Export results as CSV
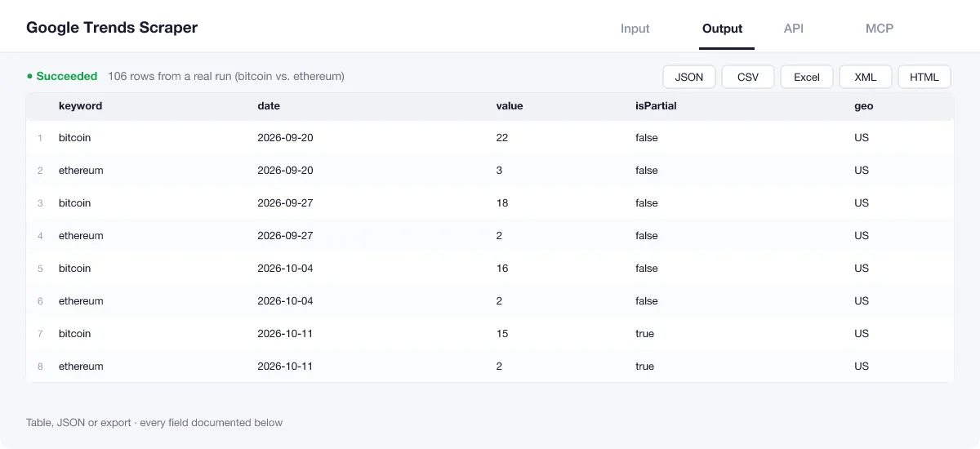Image resolution: width=980 pixels, height=449 pixels. coord(748,77)
